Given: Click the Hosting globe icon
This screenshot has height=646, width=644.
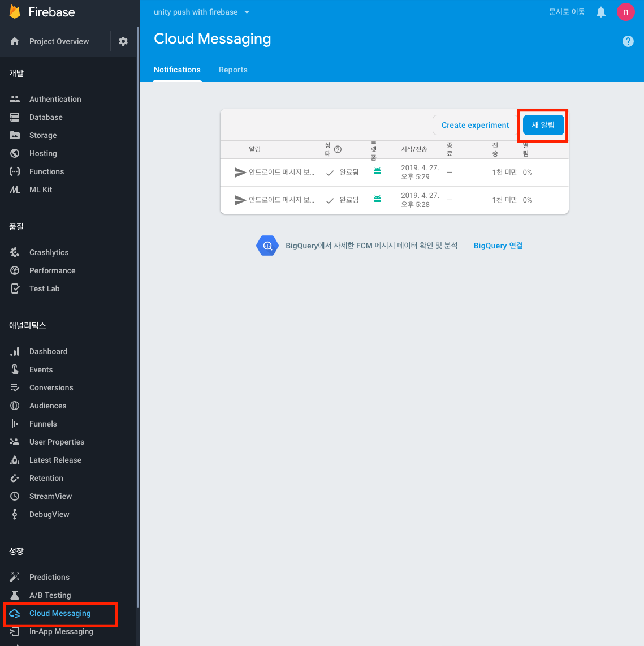Looking at the screenshot, I should coord(15,153).
